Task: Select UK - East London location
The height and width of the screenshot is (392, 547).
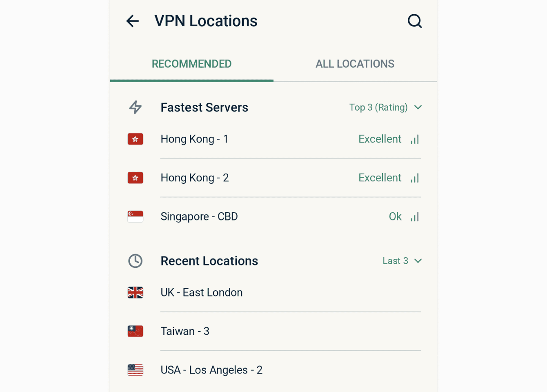Action: click(202, 292)
